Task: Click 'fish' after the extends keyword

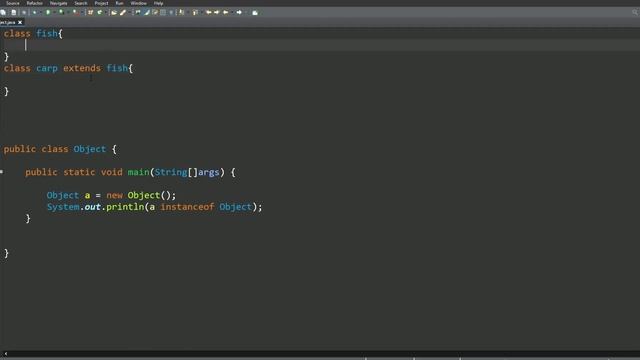Action: (x=117, y=68)
